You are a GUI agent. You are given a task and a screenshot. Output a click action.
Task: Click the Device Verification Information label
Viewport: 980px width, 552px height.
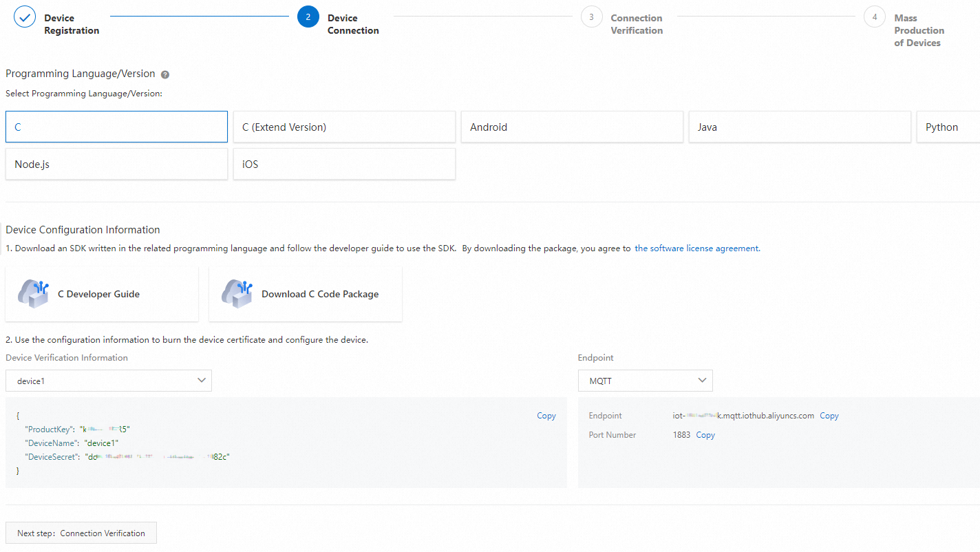click(x=67, y=358)
